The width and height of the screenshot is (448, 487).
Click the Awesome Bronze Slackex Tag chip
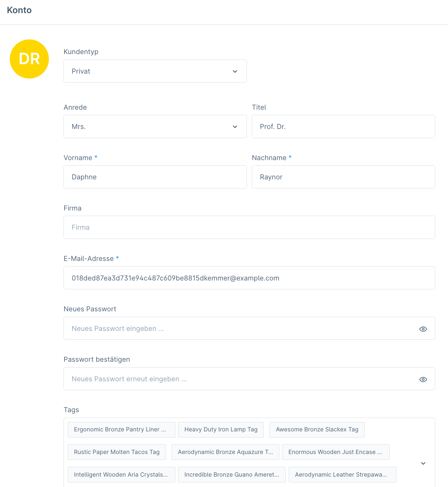coord(317,429)
